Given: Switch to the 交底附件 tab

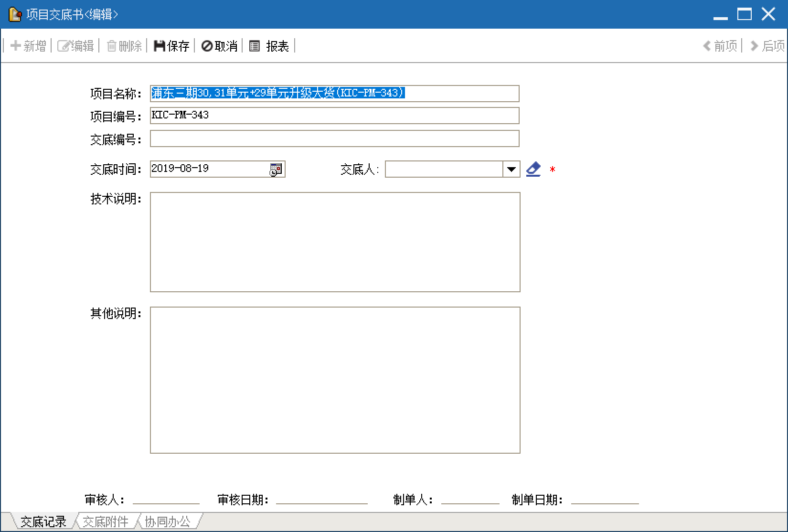Looking at the screenshot, I should (106, 521).
